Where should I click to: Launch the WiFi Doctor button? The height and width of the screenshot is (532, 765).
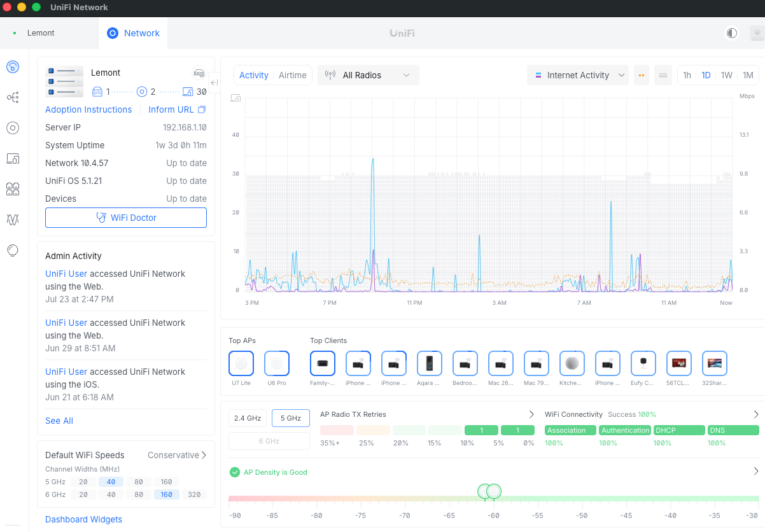126,218
